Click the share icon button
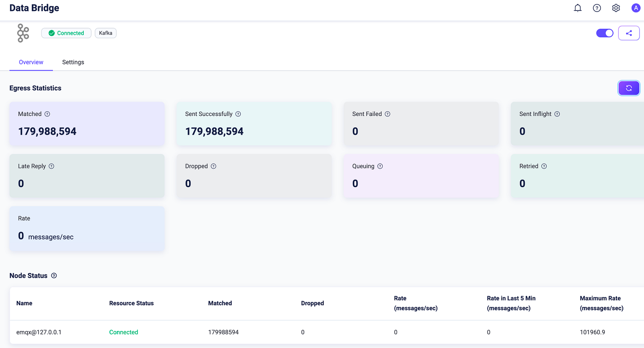This screenshot has height=348, width=644. pos(629,33)
